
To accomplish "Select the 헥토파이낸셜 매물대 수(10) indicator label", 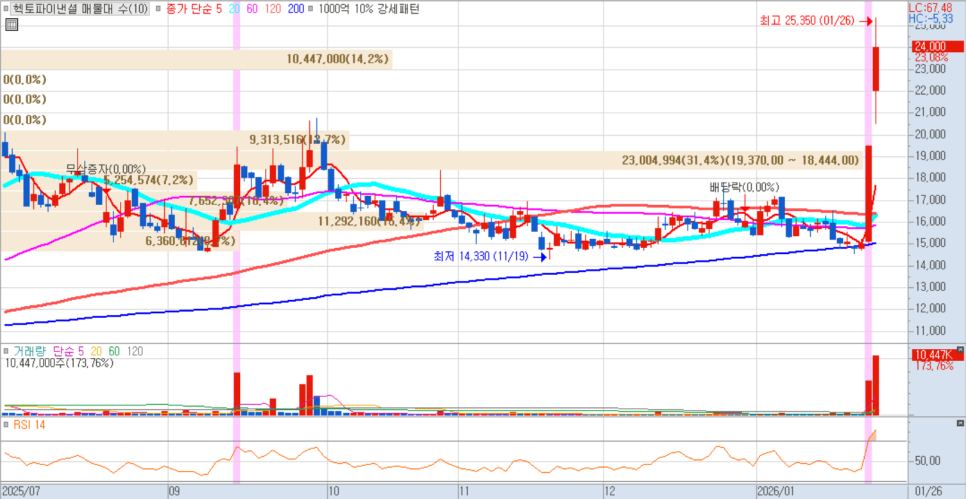I will pyautogui.click(x=80, y=9).
